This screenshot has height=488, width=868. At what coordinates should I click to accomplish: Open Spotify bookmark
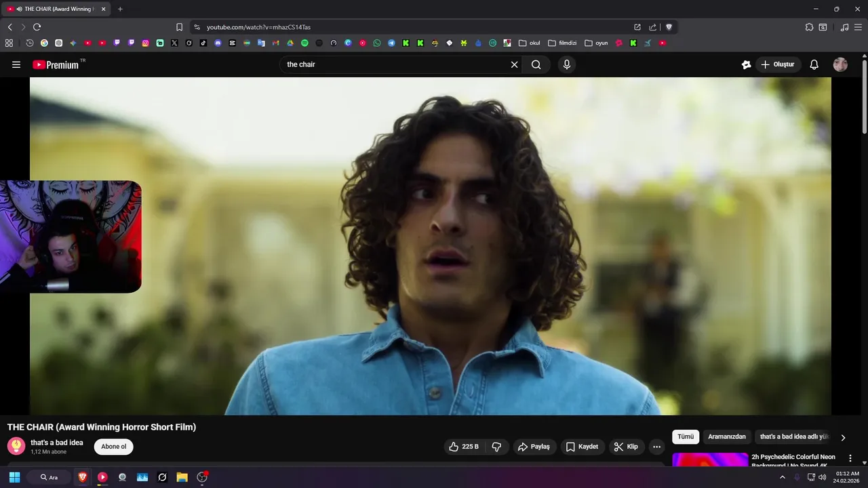(304, 43)
